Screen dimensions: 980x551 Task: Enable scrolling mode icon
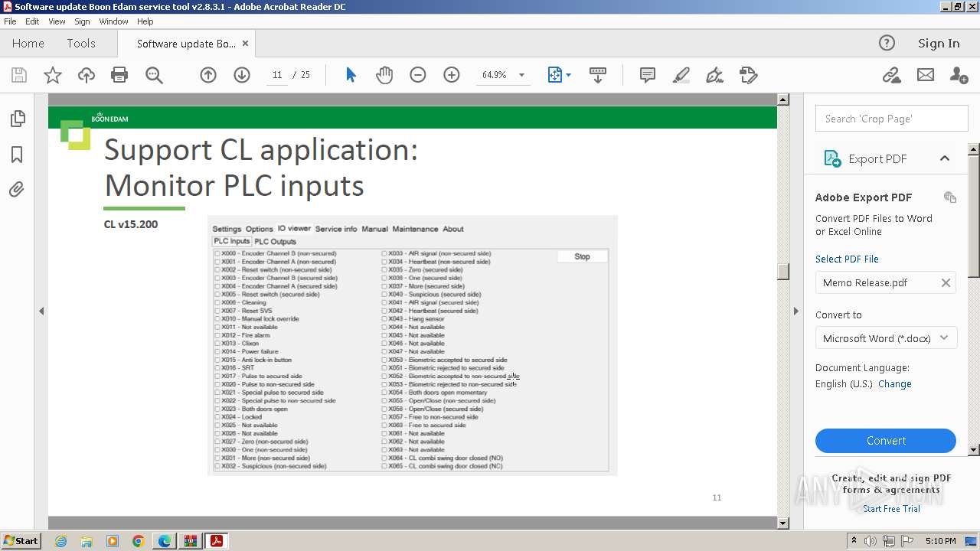598,75
